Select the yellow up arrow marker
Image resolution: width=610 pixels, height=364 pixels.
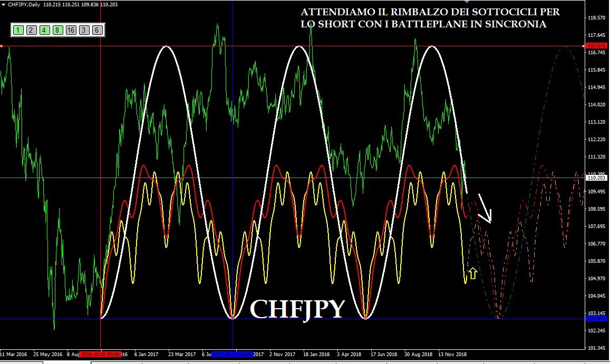coord(472,273)
